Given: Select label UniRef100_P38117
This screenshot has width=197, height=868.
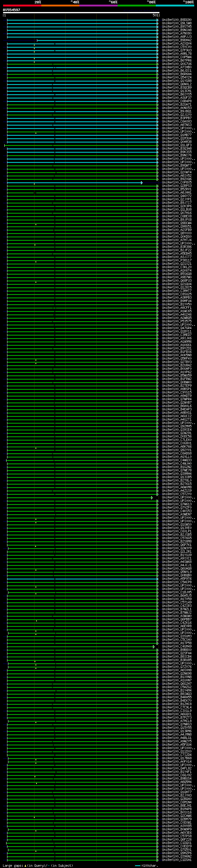Looking at the screenshot, I should tap(177, 260).
